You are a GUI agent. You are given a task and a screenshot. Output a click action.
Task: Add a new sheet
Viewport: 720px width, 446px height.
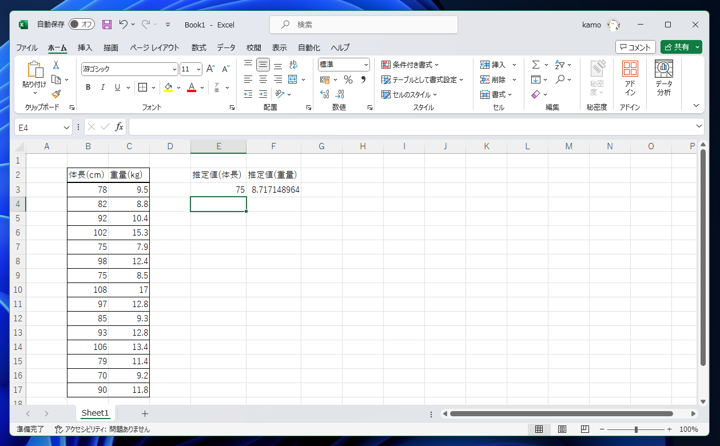pyautogui.click(x=145, y=413)
